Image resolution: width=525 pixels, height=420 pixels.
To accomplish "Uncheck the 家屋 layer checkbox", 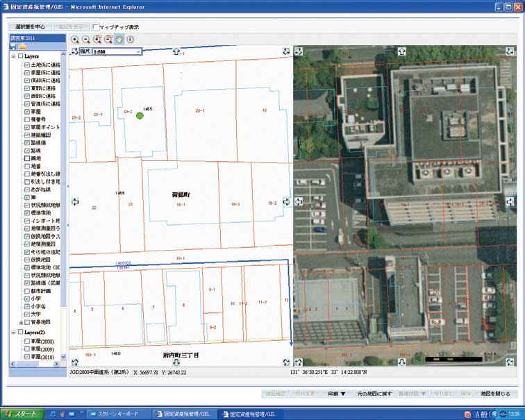I will coord(26,111).
